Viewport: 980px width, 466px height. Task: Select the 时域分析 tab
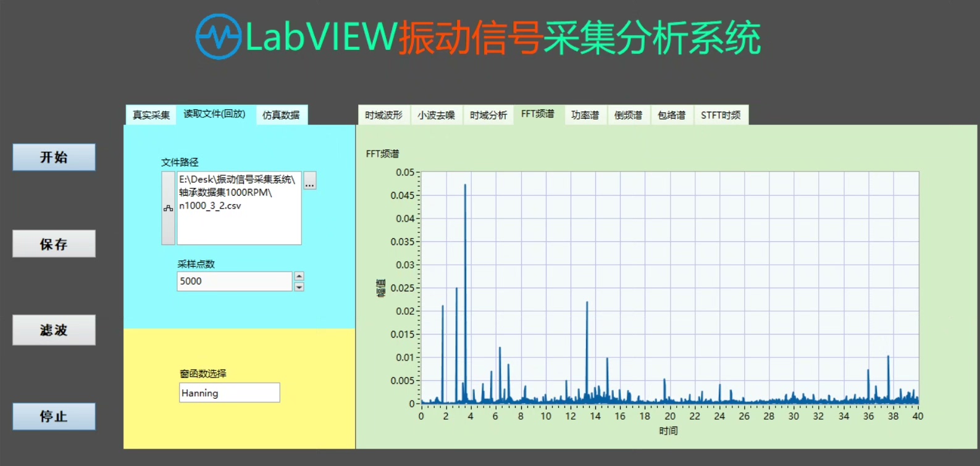point(488,115)
